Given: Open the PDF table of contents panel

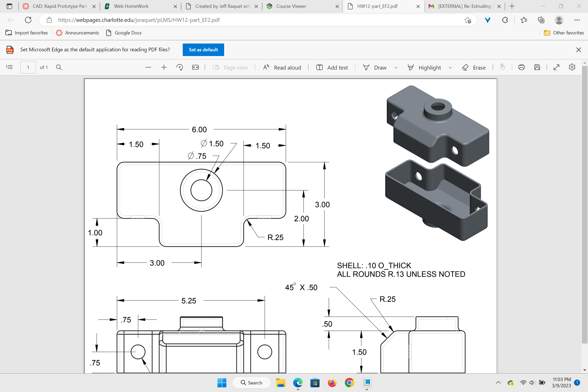Looking at the screenshot, I should (x=10, y=67).
